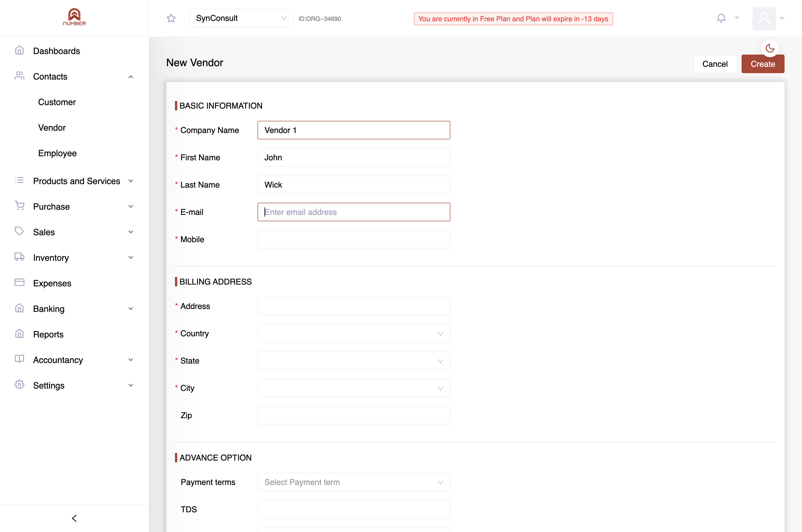Go to Dashboards menu item
Viewport: 802px width, 532px height.
[x=57, y=51]
